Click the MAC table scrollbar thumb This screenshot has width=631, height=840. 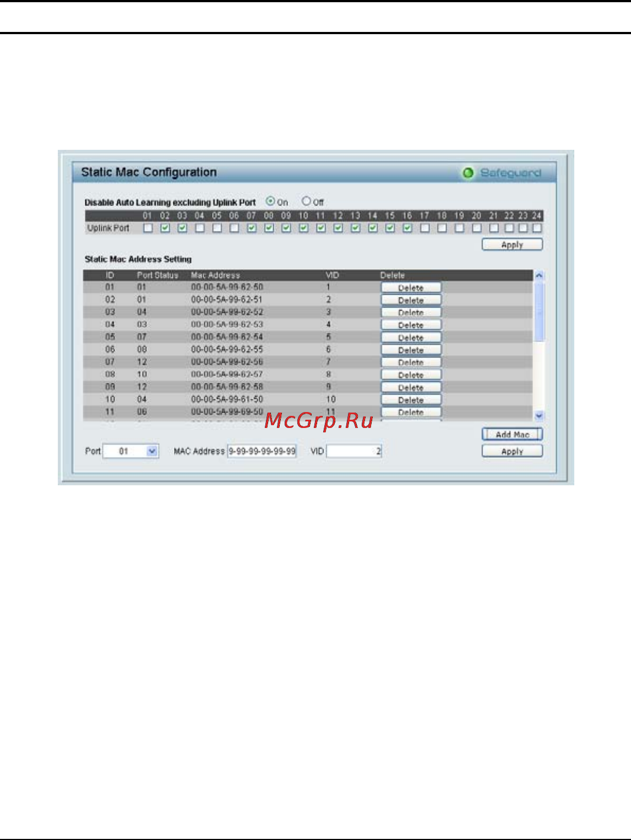point(539,311)
